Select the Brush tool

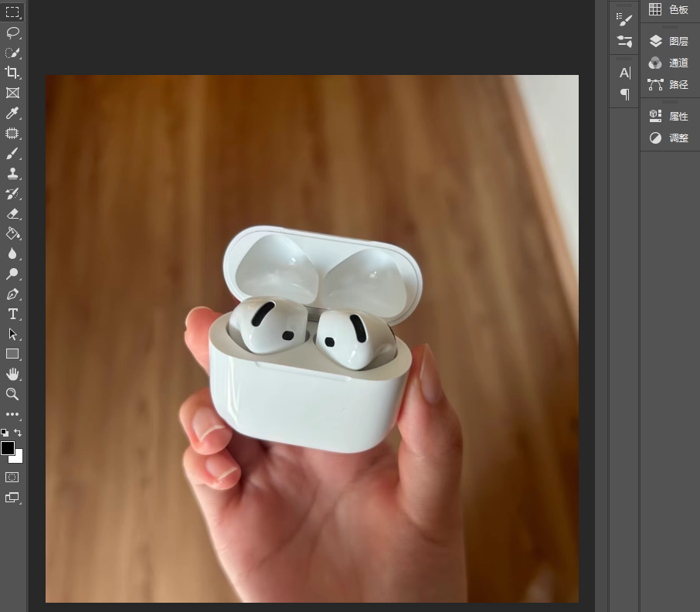click(x=12, y=153)
